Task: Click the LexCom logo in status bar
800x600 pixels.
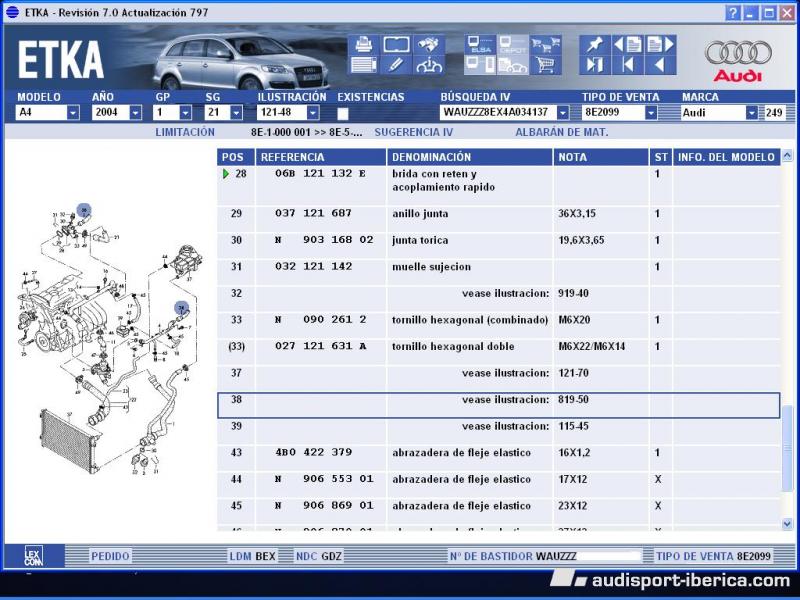Action: (34, 556)
